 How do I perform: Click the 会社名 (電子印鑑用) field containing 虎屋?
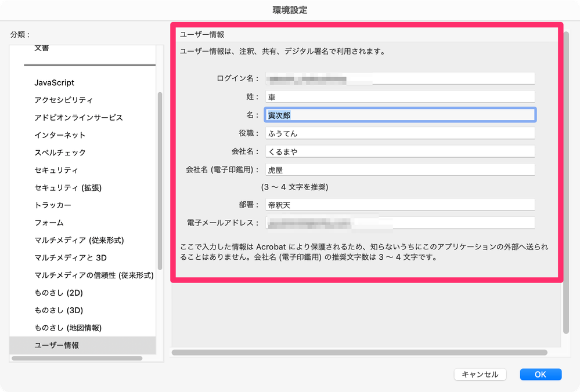[400, 169]
